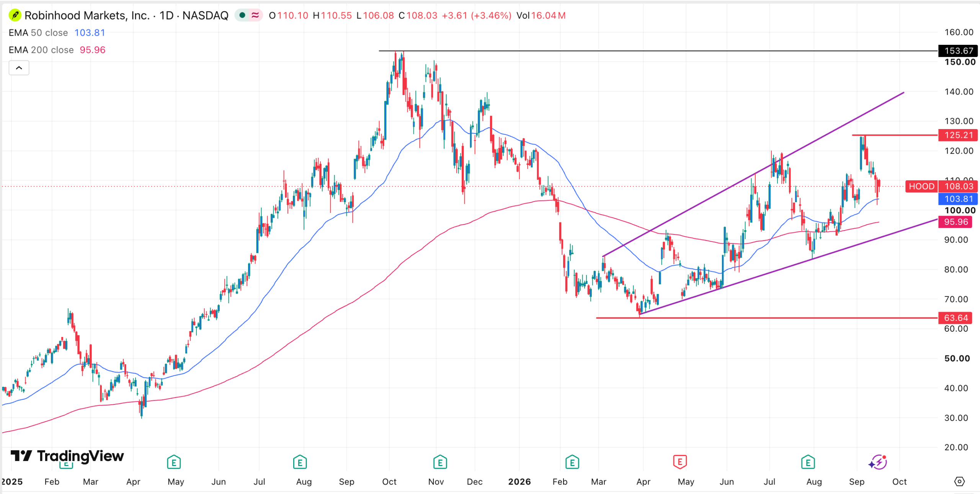The height and width of the screenshot is (494, 980).
Task: Click the 95.96 value in the EMA 200 legend
Action: coord(92,50)
